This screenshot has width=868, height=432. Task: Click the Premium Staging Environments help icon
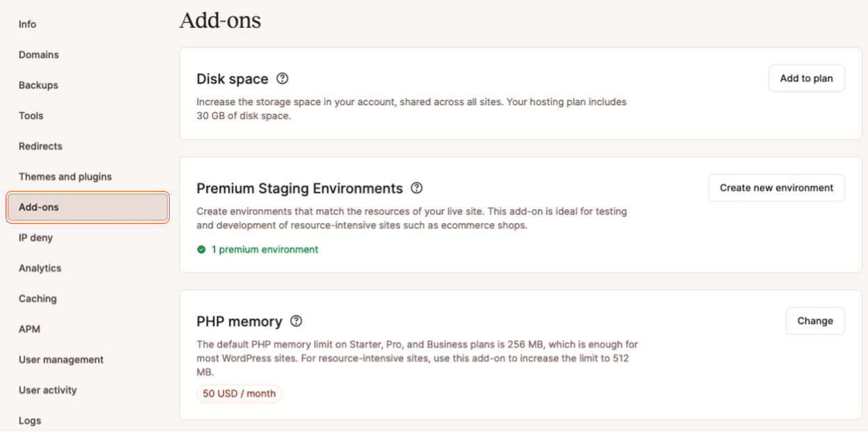click(416, 188)
